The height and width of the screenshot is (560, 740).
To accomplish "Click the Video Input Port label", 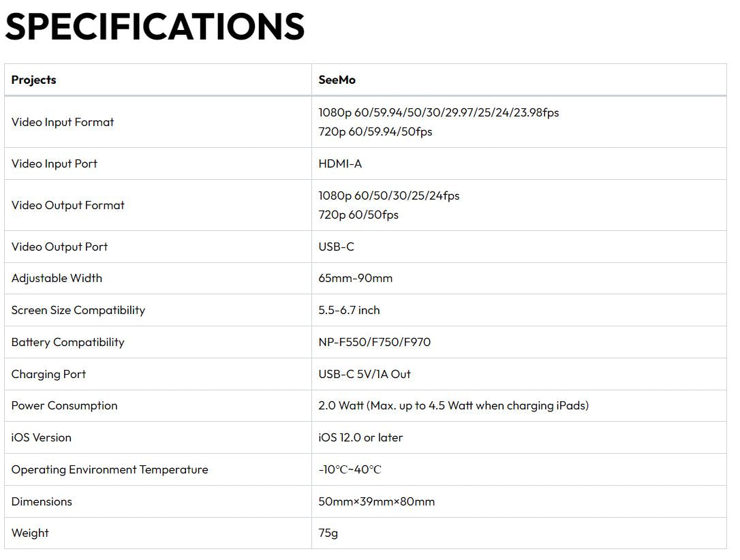I will [x=55, y=164].
